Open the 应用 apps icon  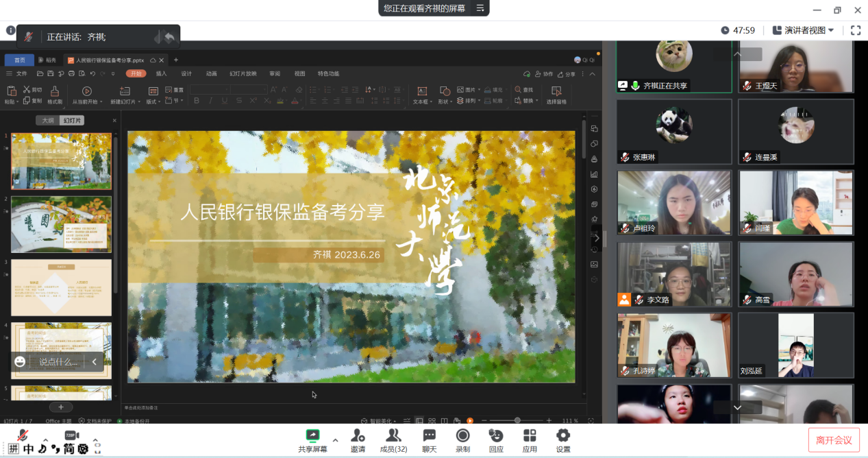[x=530, y=435]
